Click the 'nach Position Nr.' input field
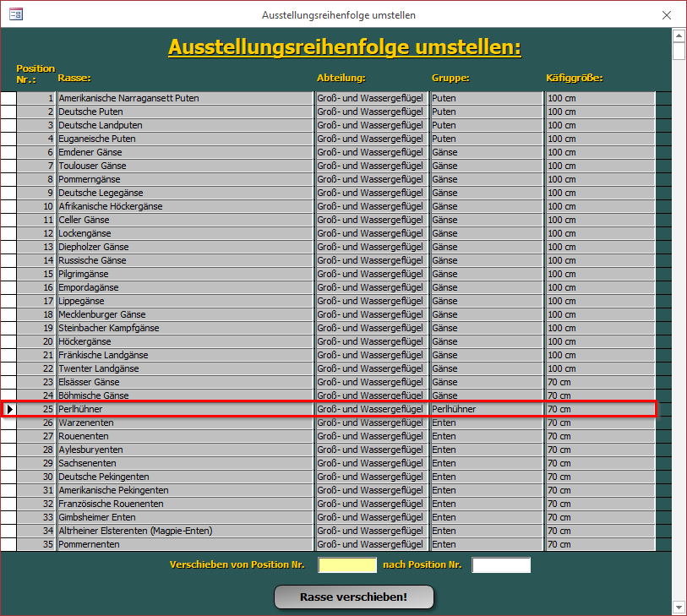The image size is (687, 616). tap(501, 564)
